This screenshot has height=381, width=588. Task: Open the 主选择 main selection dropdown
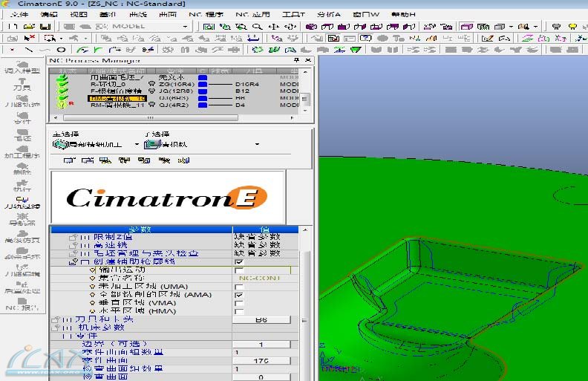click(x=137, y=144)
